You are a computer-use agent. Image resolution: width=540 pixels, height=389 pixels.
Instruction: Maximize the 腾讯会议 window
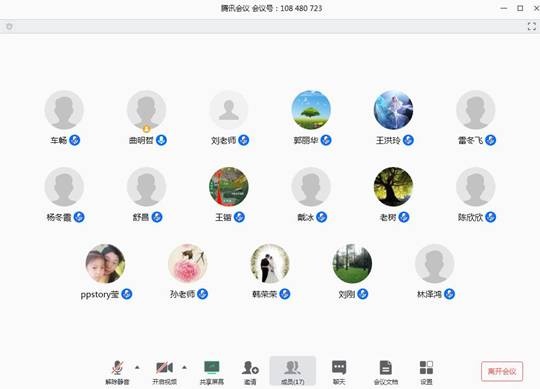(x=520, y=8)
